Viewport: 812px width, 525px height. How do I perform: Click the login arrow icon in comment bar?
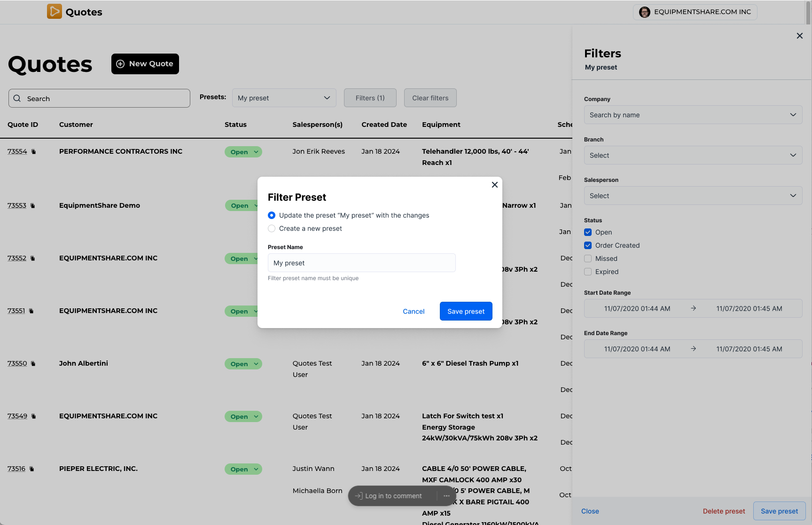[359, 496]
